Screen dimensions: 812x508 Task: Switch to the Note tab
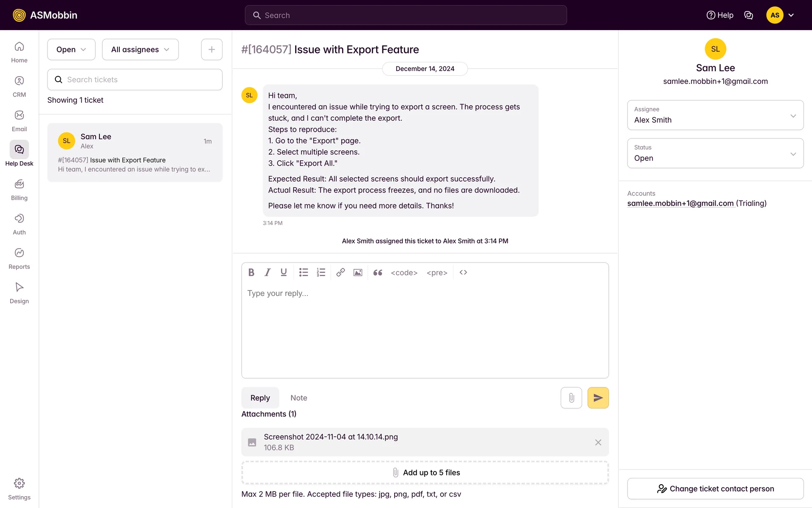pos(299,398)
